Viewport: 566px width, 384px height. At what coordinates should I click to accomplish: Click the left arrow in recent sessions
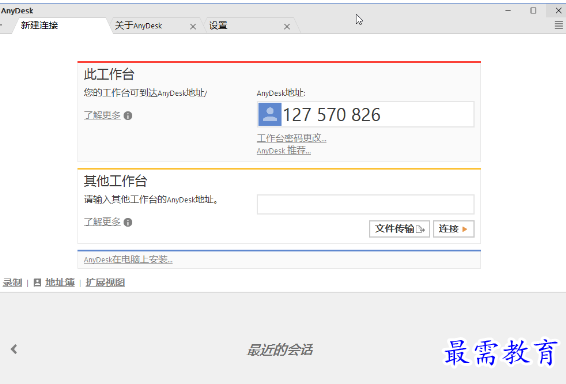point(14,349)
